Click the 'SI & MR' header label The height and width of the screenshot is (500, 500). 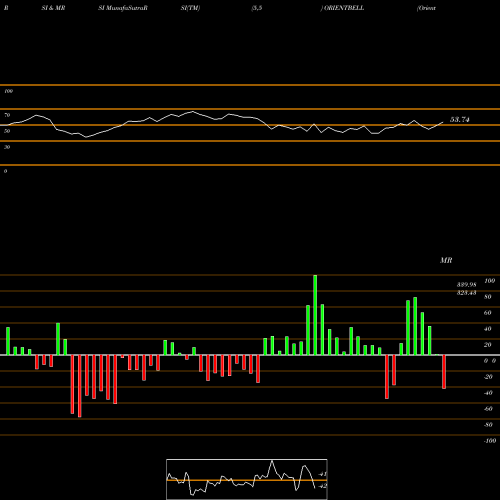pos(53,8)
